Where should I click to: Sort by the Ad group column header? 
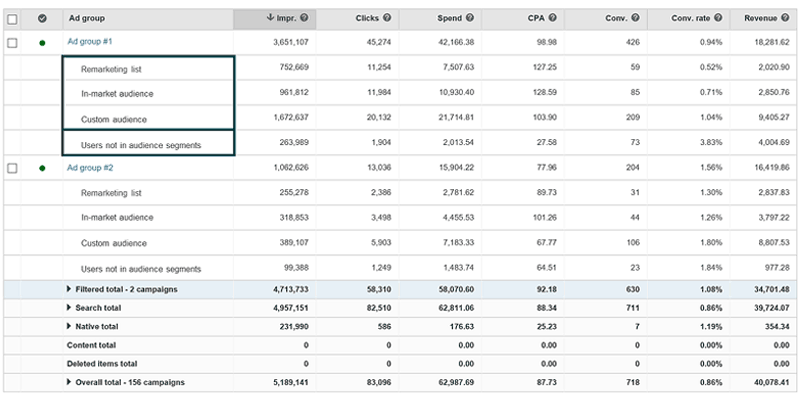(x=85, y=18)
